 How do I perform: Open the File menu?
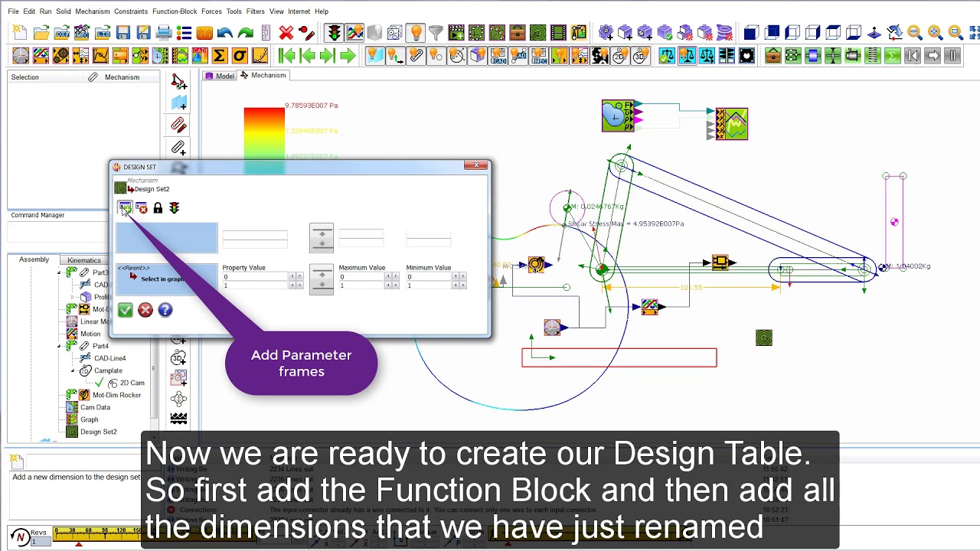click(13, 11)
